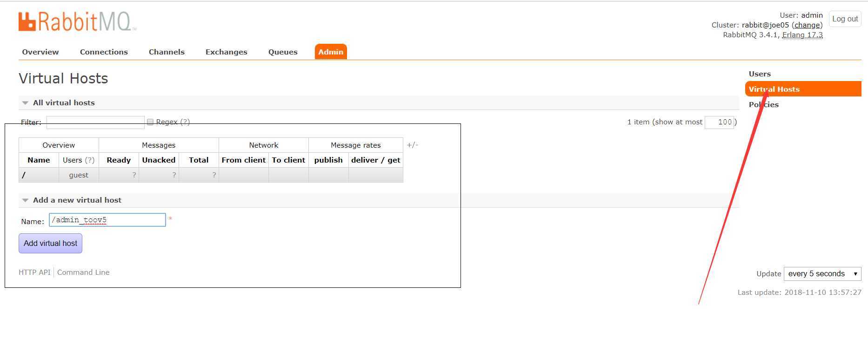The width and height of the screenshot is (868, 354).
Task: Sort by deliver / get column
Action: pyautogui.click(x=376, y=160)
